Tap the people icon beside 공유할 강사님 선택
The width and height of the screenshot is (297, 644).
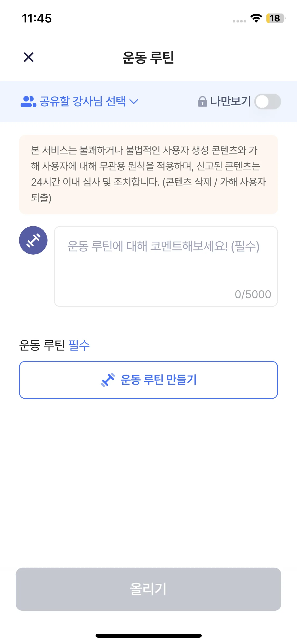point(28,102)
